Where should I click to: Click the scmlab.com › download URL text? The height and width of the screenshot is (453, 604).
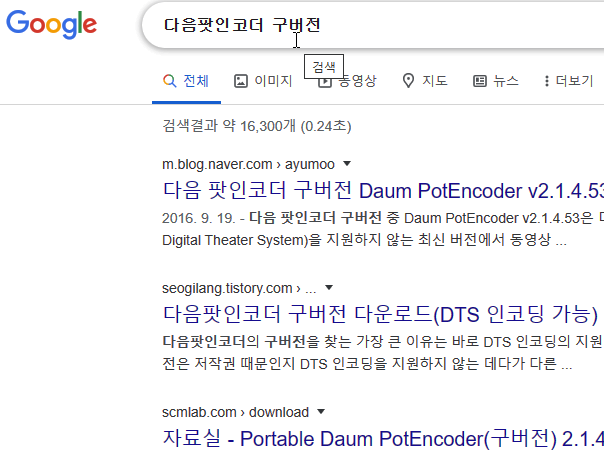(x=235, y=413)
